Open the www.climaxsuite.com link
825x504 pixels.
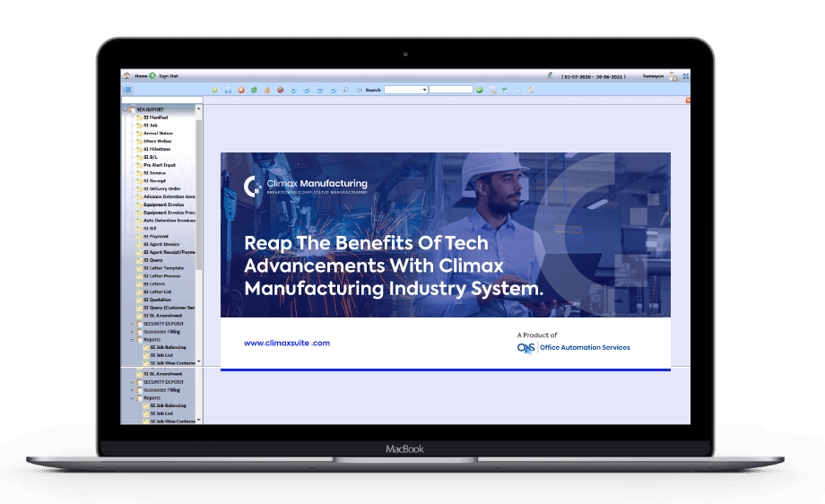(x=287, y=343)
